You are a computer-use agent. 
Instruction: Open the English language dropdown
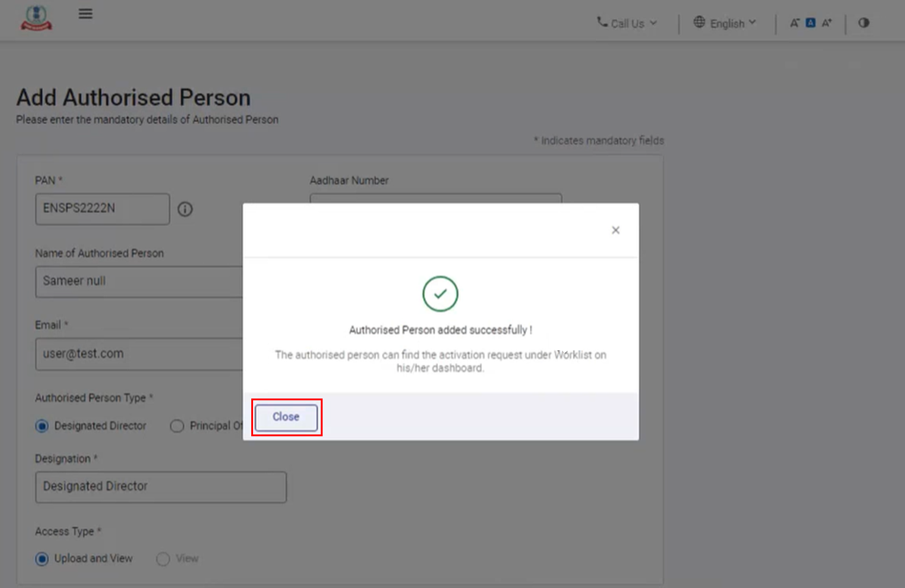[x=725, y=23]
